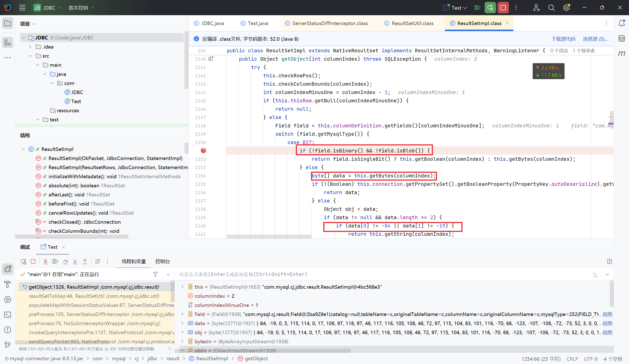Rerun debug Test from top toolbar
Viewport: 629px width, 364px height.
pos(490,8)
